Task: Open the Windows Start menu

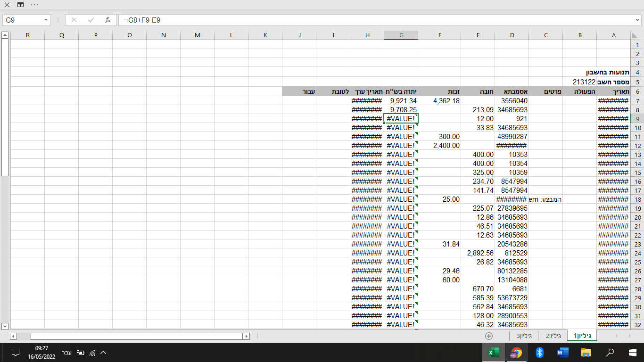Action: [633, 353]
